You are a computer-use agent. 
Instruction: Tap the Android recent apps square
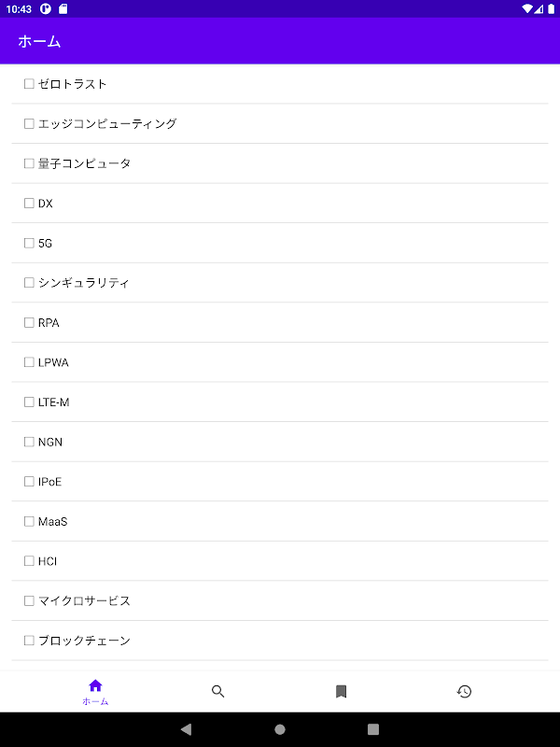[373, 729]
